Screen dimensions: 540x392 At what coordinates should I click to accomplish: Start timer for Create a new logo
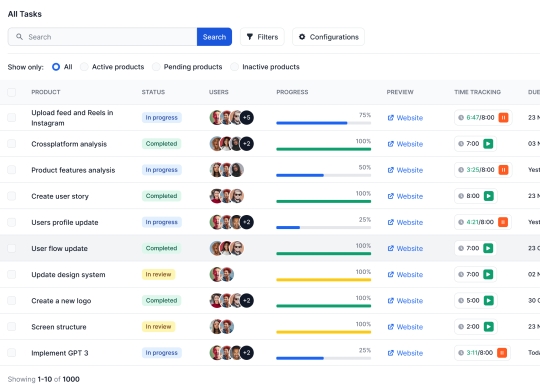click(x=488, y=300)
